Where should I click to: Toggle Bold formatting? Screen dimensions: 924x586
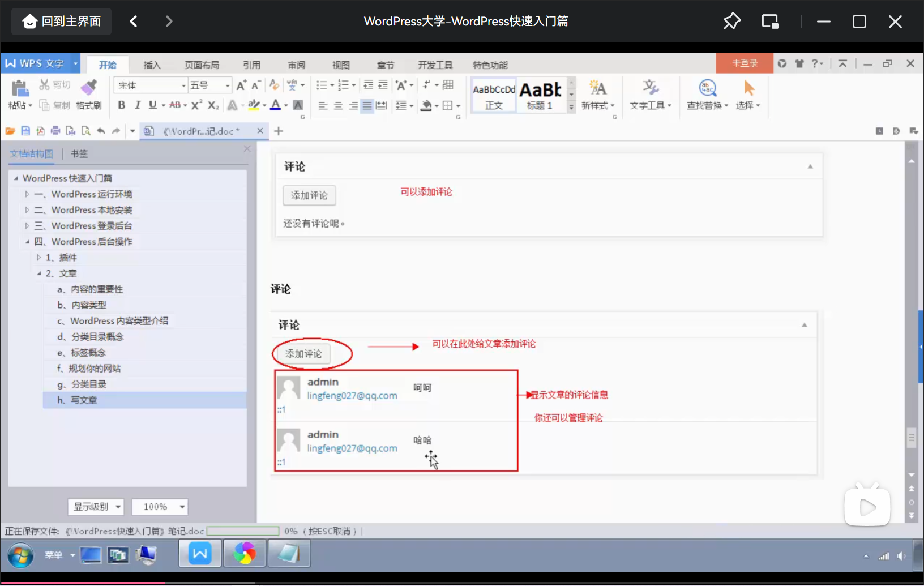(121, 105)
